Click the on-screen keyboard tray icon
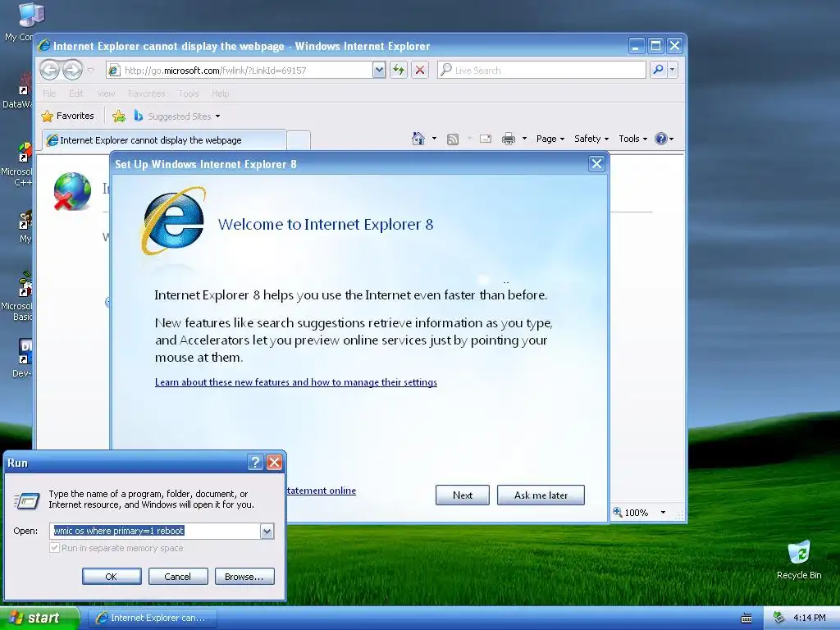Screen dimensions: 840x630 point(746,619)
